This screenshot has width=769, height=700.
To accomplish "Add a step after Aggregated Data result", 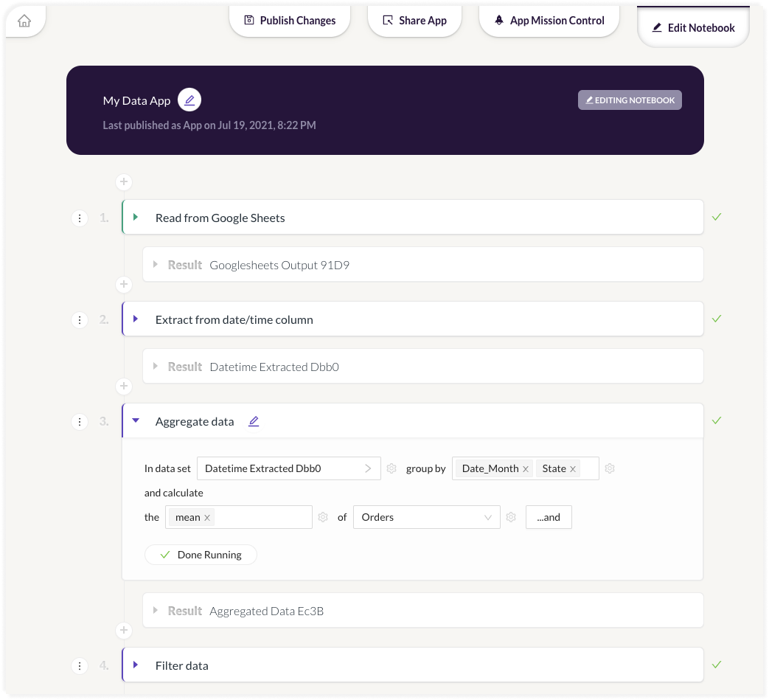I will pyautogui.click(x=124, y=631).
